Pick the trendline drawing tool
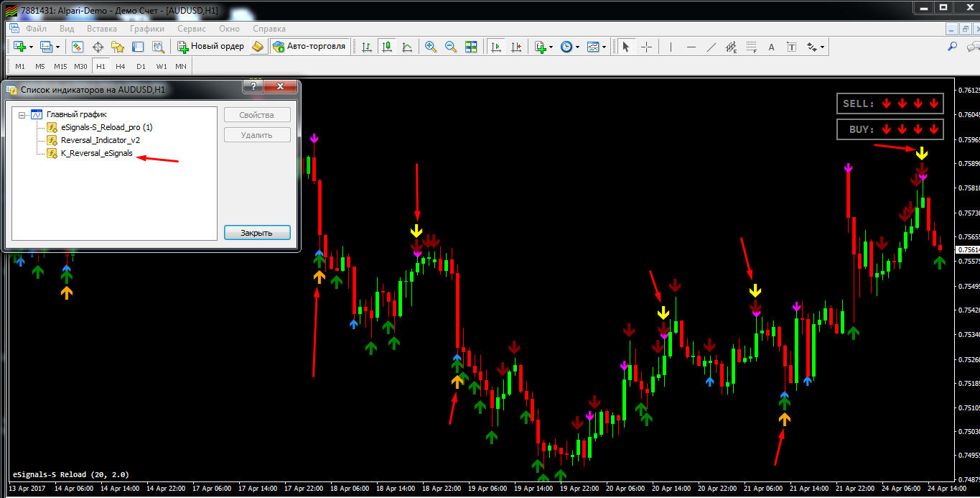The image size is (980, 498). tap(711, 47)
